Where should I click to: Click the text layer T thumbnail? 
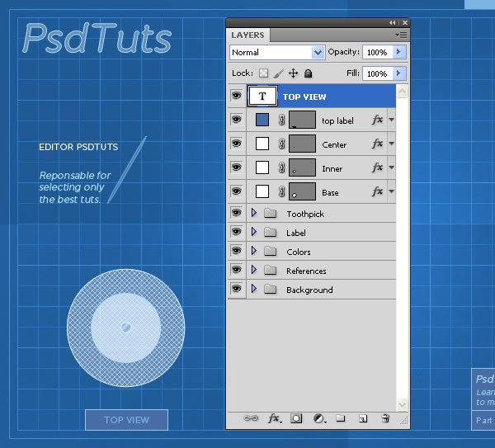[x=262, y=96]
